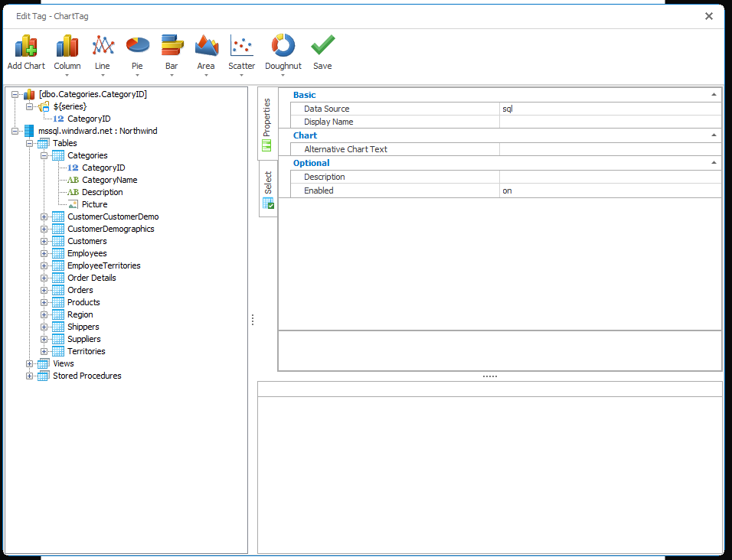
Task: Open the Scatter chart type dropdown arrow
Action: [241, 76]
